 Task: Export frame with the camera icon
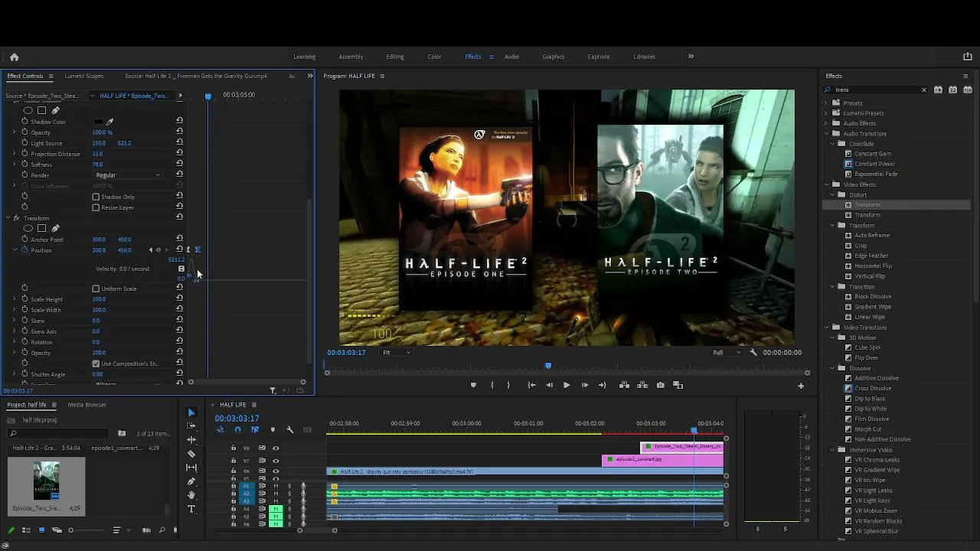click(660, 385)
